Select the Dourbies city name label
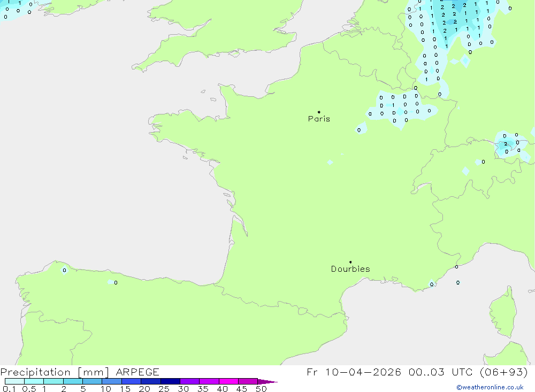Viewport: 535px width, 392px height. pyautogui.click(x=350, y=269)
